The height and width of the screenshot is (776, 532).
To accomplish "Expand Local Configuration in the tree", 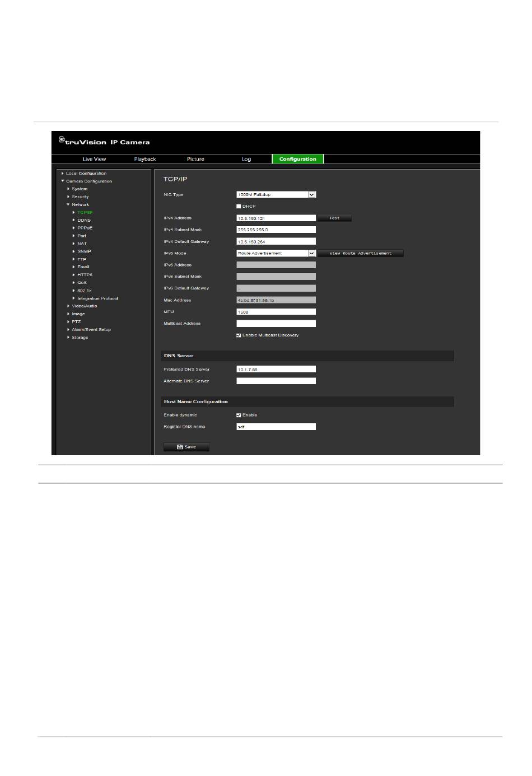I will (86, 174).
